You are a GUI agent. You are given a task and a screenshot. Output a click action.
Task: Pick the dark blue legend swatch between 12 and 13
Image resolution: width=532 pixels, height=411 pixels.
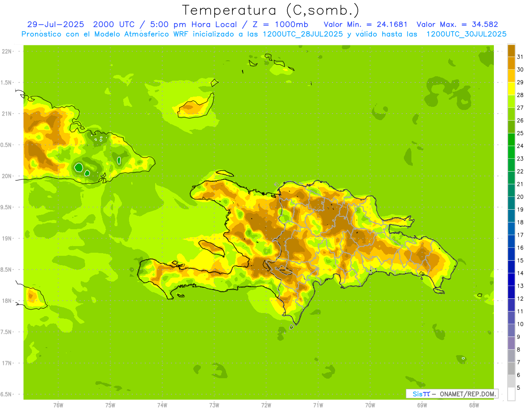click(511, 292)
